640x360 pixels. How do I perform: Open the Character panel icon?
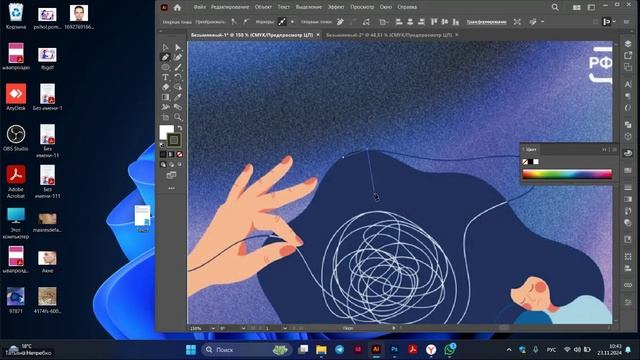point(628,84)
